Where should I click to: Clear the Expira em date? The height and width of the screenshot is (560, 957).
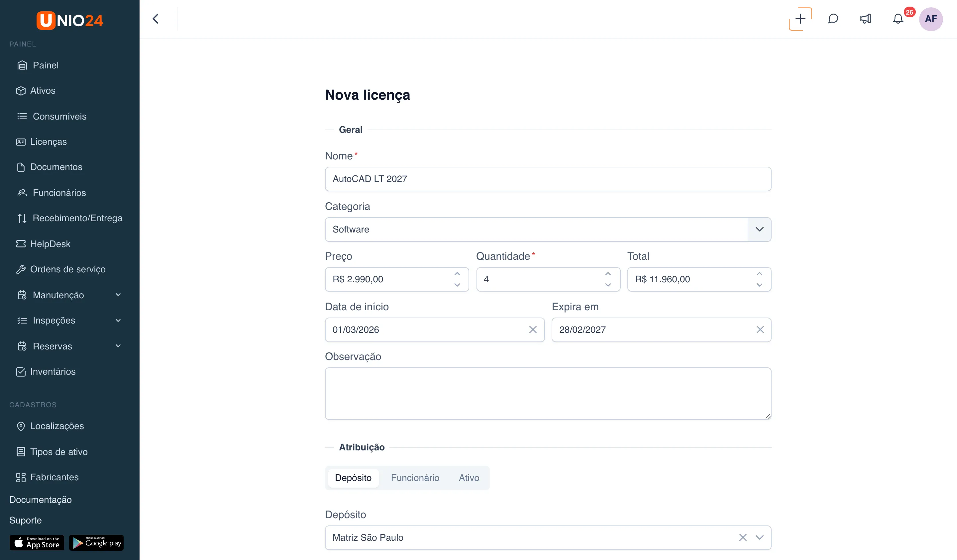click(760, 329)
